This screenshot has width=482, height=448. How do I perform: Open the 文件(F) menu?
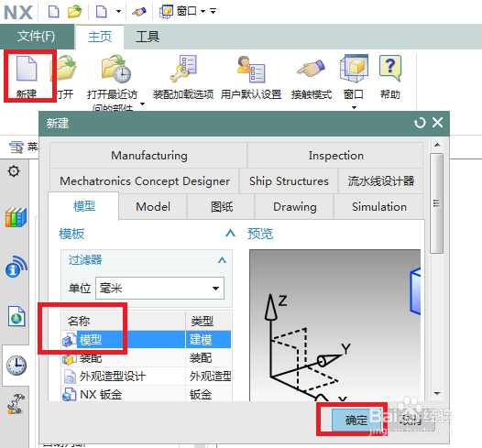click(x=37, y=37)
